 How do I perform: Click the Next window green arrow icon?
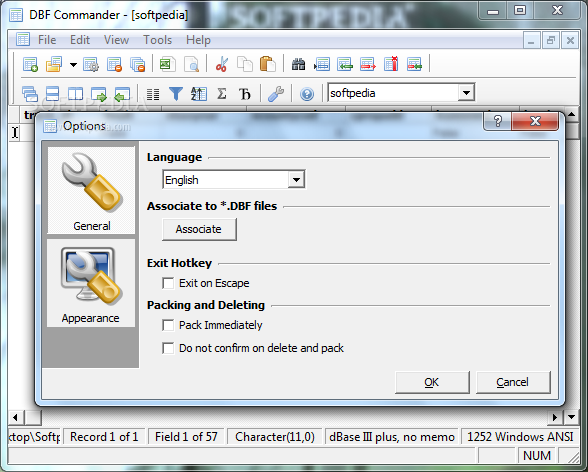click(x=99, y=94)
